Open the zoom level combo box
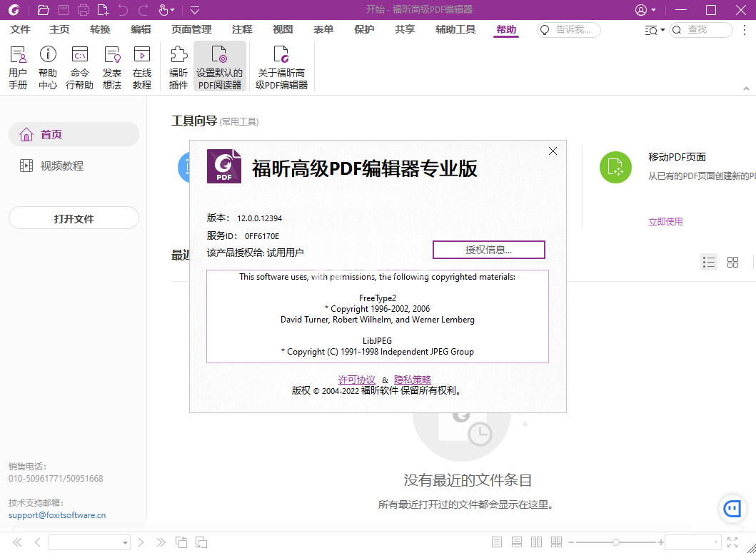This screenshot has height=553, width=756. [x=693, y=542]
